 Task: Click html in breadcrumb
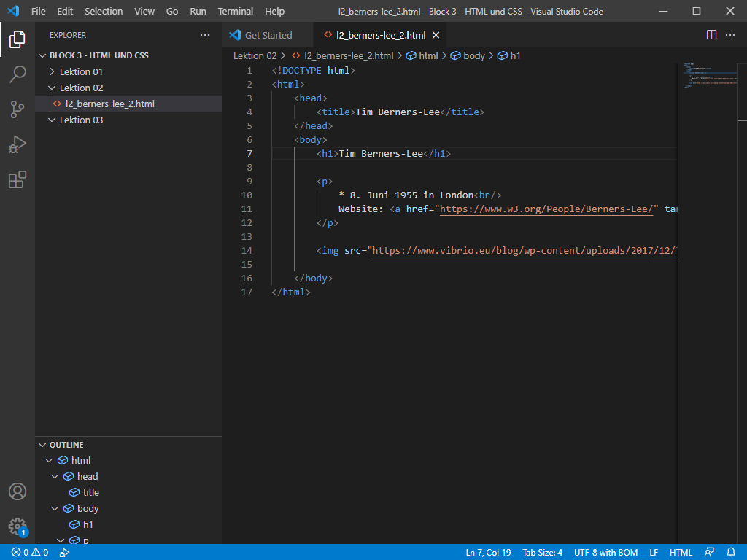[427, 55]
